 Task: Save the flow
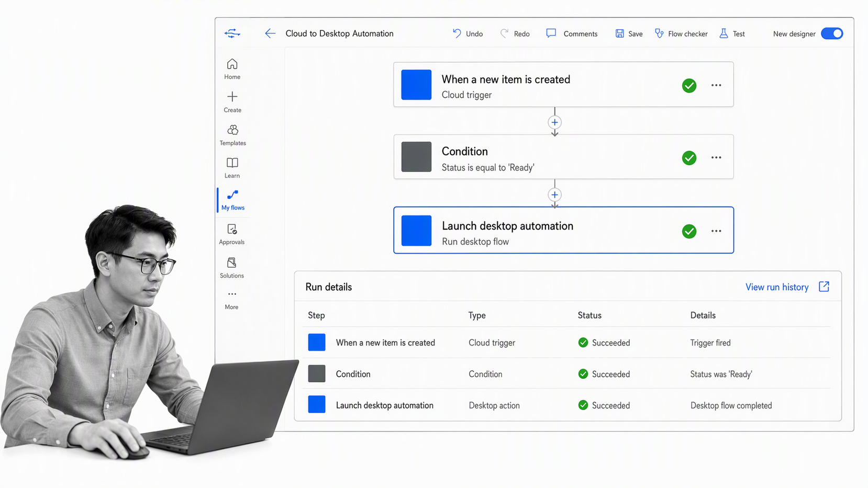[629, 33]
